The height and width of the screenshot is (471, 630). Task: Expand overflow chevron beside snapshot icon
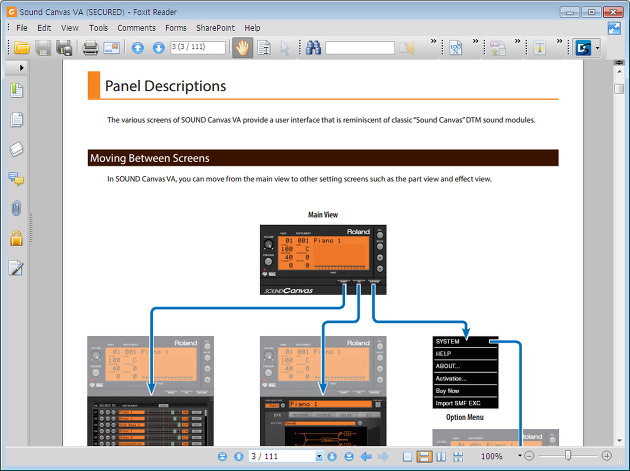click(x=475, y=41)
